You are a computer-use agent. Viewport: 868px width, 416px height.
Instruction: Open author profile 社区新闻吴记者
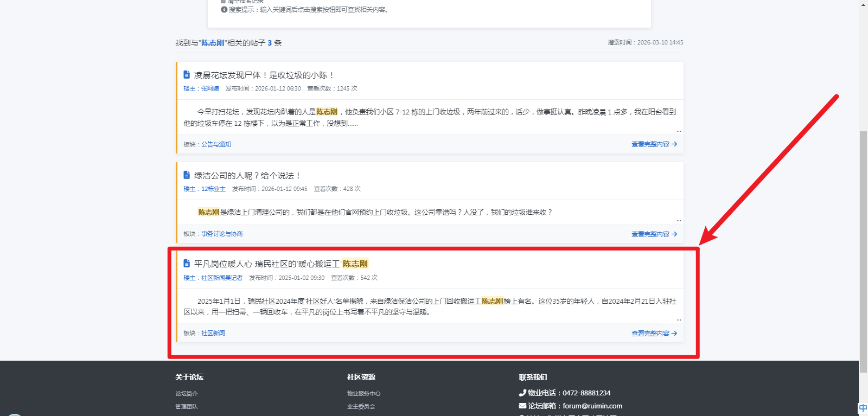(222, 278)
